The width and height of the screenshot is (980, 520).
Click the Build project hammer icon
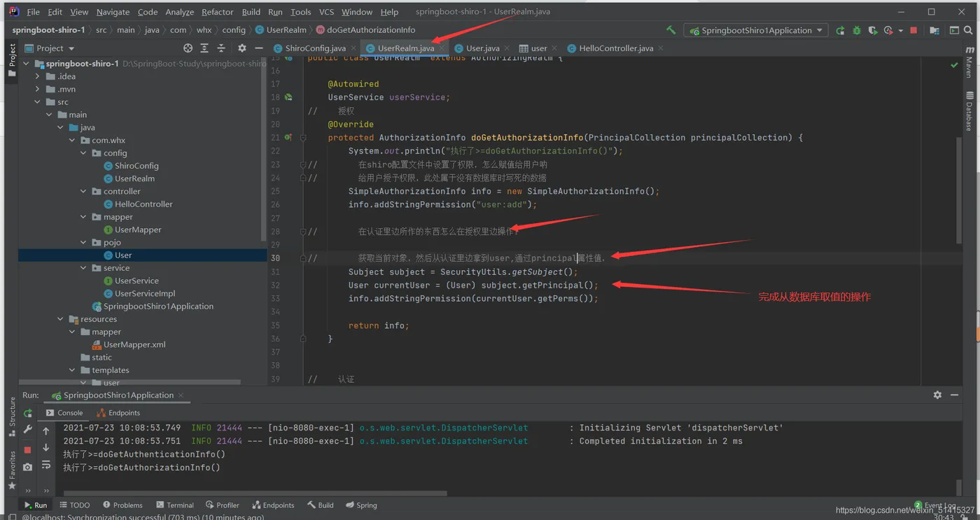pos(671,30)
